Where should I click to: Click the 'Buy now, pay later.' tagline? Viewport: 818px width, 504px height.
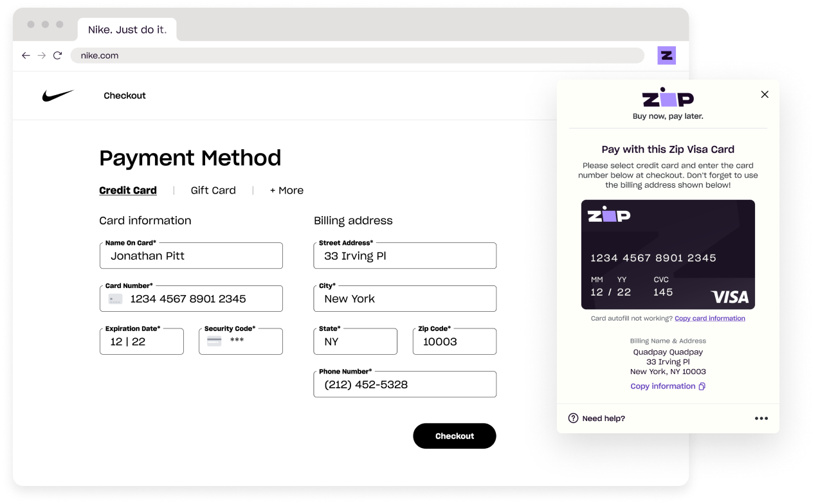[668, 116]
